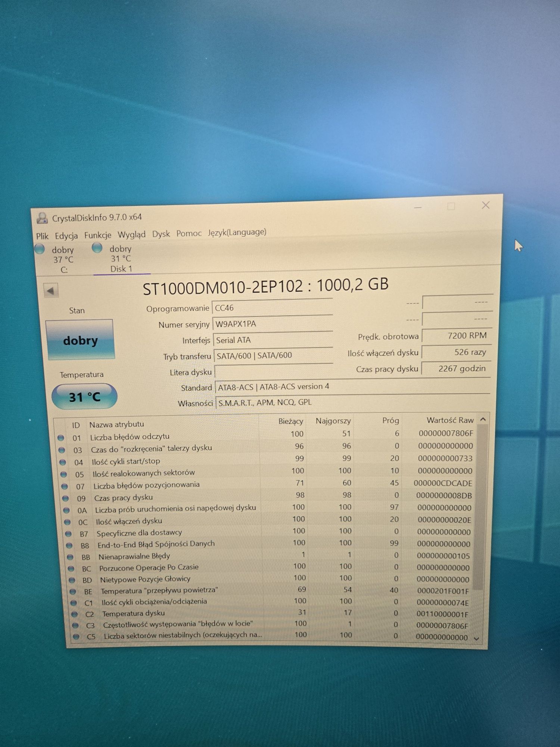Close the CrystalDiskInfo window
Screen dimensions: 560x747
(x=486, y=205)
